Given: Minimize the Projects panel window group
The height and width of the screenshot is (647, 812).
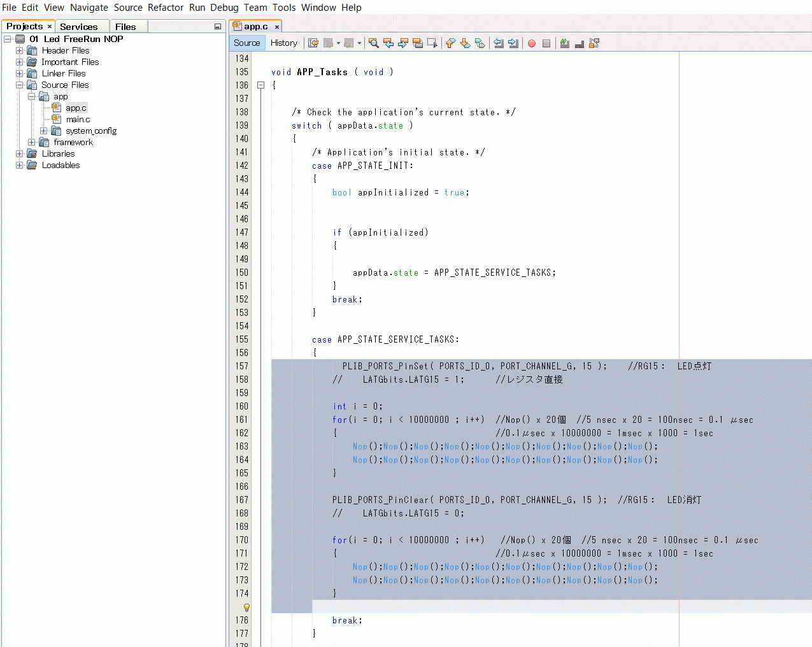Looking at the screenshot, I should (218, 26).
